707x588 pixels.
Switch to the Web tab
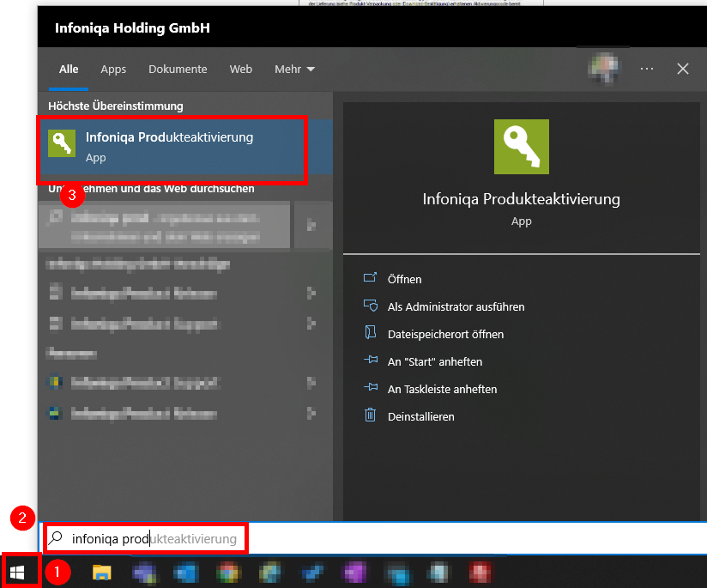(x=241, y=69)
